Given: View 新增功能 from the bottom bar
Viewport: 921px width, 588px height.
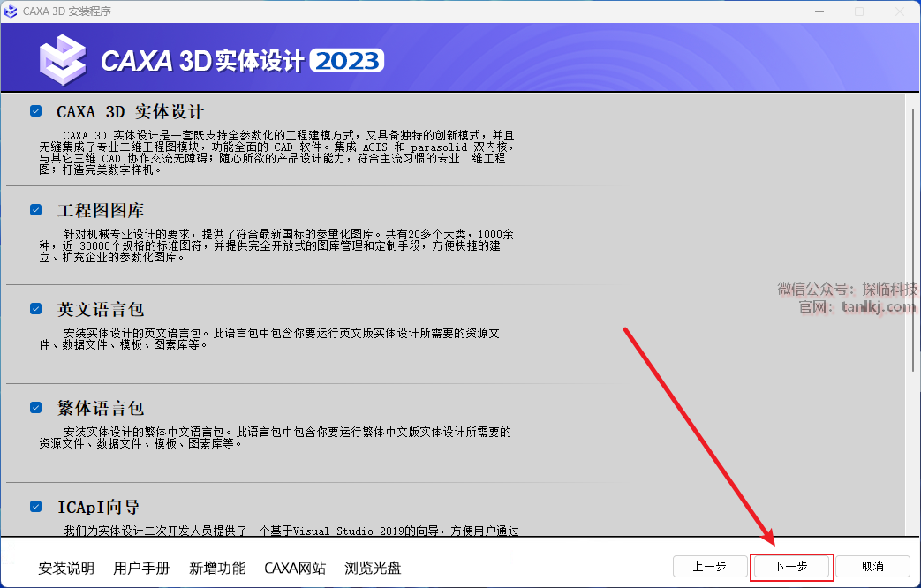Looking at the screenshot, I should tap(217, 568).
